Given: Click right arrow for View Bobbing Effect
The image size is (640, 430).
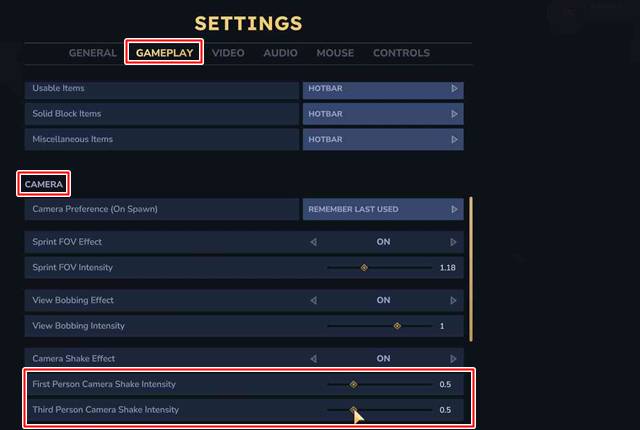Looking at the screenshot, I should pyautogui.click(x=454, y=300).
